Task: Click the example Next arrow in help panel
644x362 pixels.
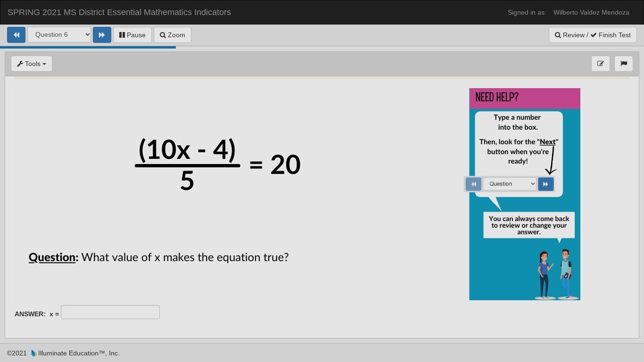Action: (545, 184)
